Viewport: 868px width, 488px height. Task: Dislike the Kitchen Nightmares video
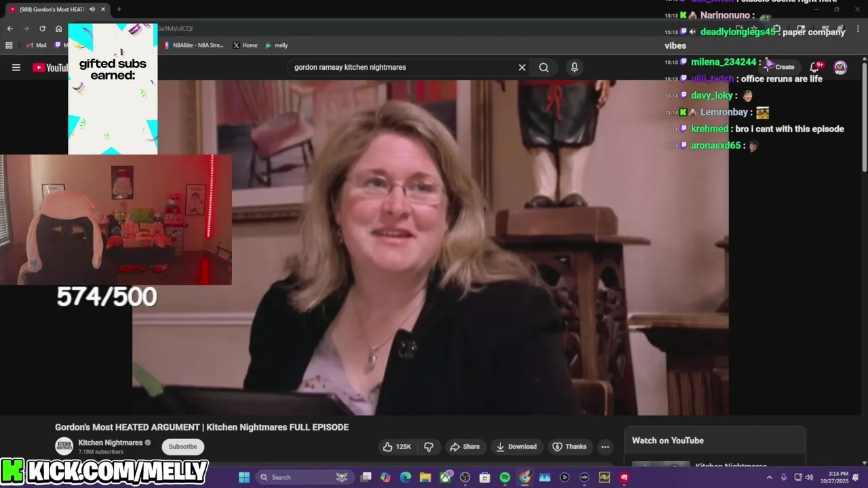(x=429, y=447)
